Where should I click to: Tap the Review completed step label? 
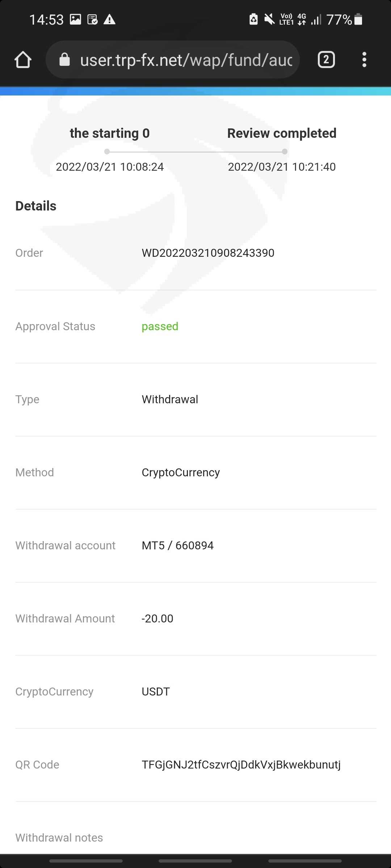282,133
